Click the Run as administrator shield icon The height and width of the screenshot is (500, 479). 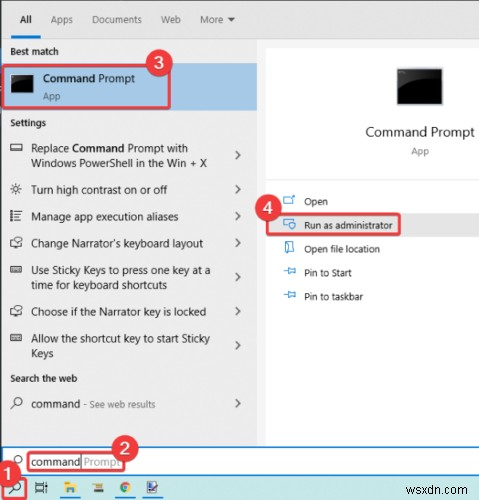point(289,224)
